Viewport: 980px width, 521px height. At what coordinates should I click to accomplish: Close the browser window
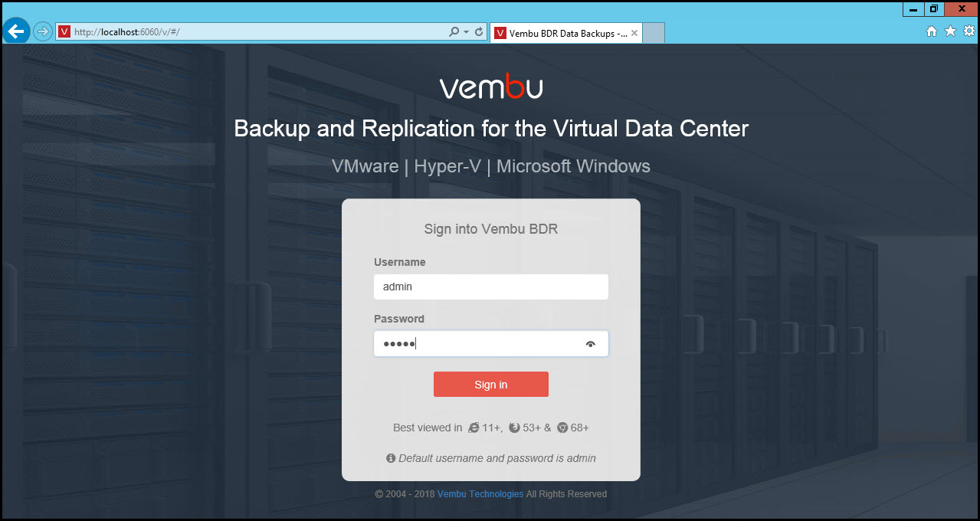[x=961, y=9]
